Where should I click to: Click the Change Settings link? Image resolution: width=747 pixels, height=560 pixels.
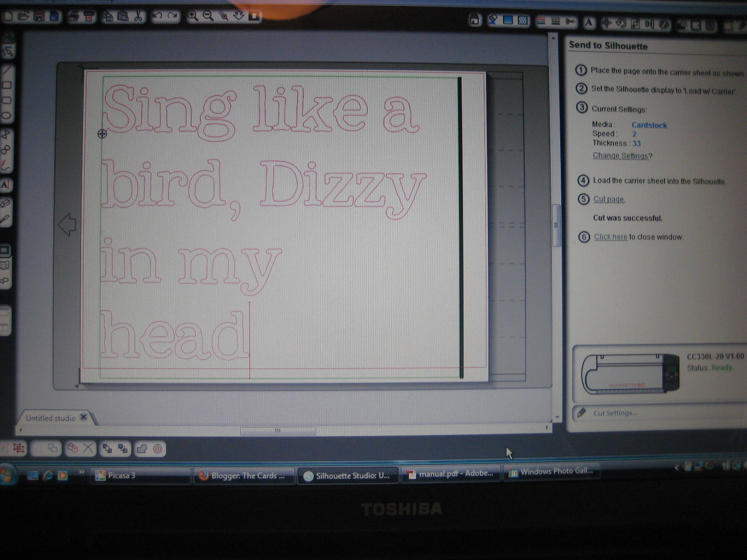(620, 155)
